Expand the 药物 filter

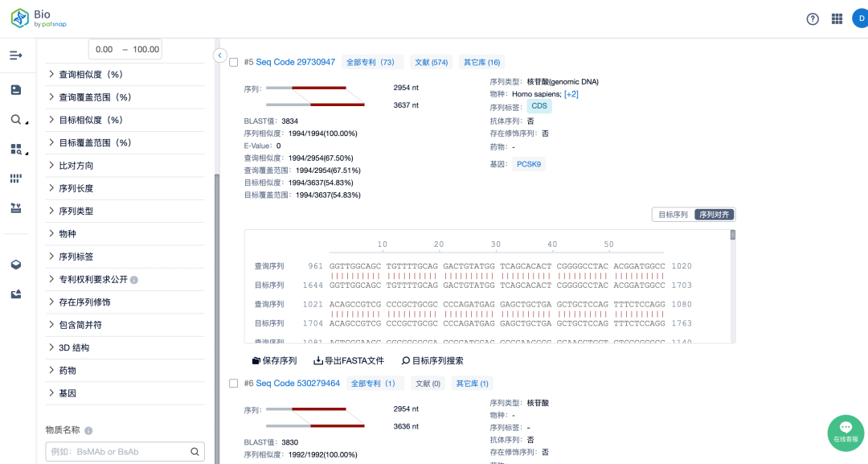(125, 371)
